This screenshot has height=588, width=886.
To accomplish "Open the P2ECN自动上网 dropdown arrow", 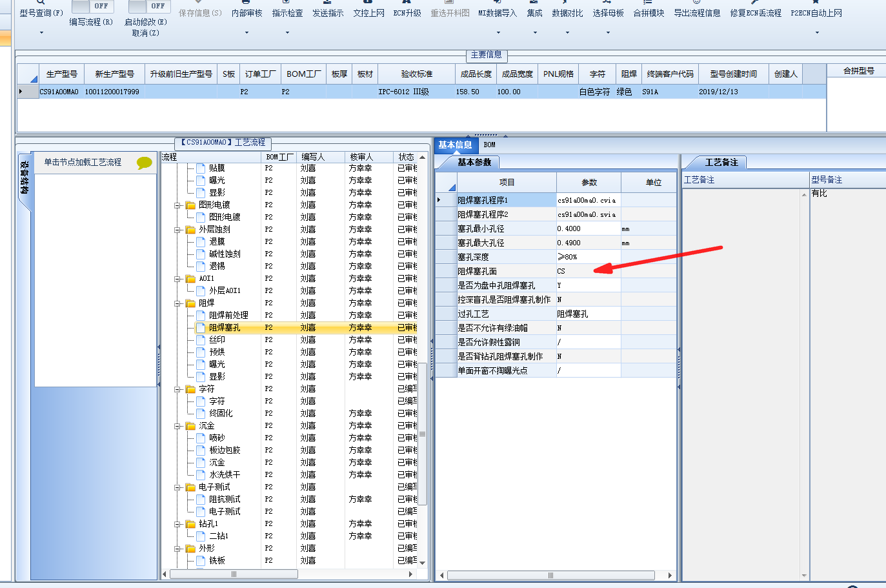I will pos(816,32).
